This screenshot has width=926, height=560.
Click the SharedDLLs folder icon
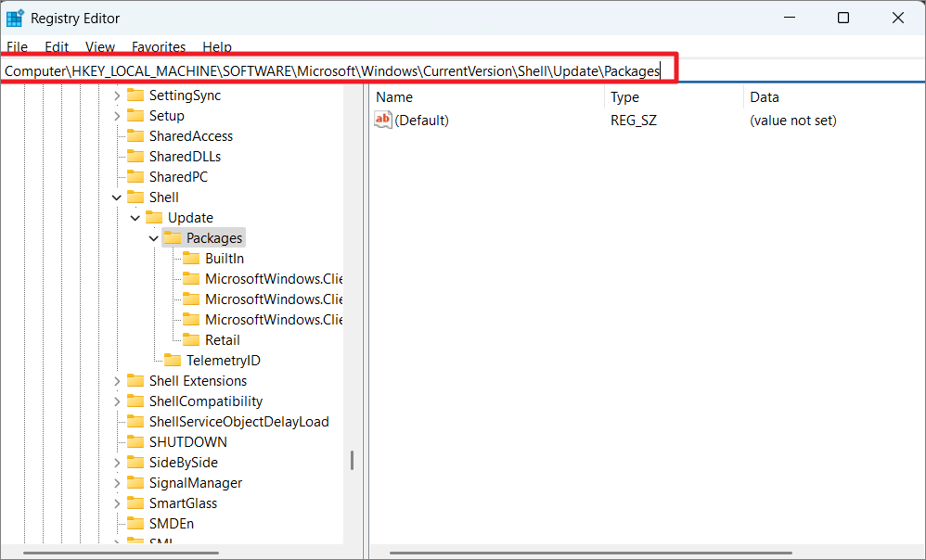(x=135, y=157)
